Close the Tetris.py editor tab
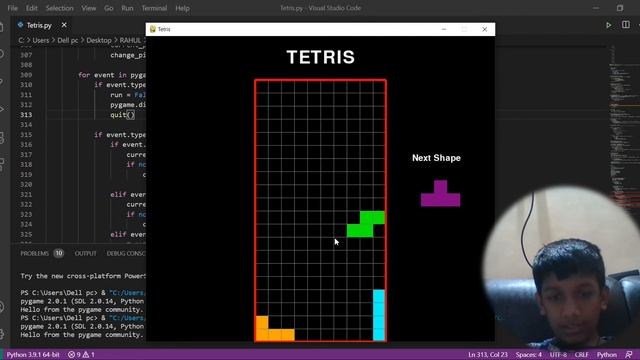640x360 pixels. (x=64, y=25)
